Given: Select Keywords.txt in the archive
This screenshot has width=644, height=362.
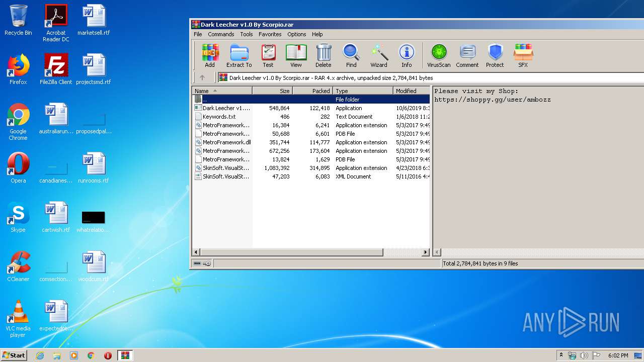Looking at the screenshot, I should pyautogui.click(x=311, y=117).
